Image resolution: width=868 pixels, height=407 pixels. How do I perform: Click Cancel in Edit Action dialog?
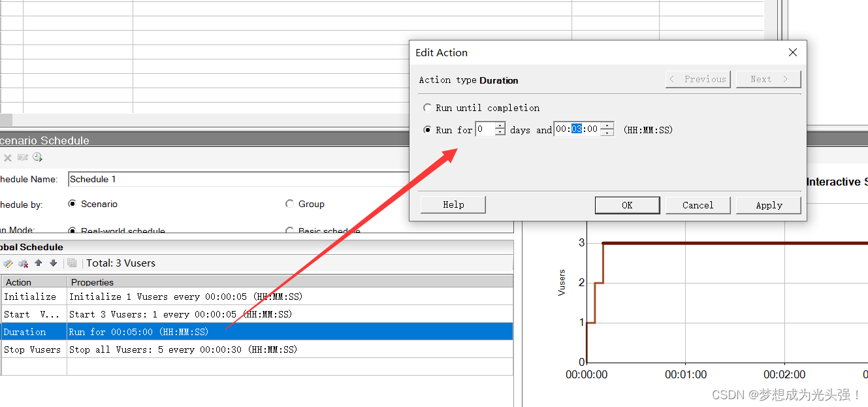[x=698, y=204]
